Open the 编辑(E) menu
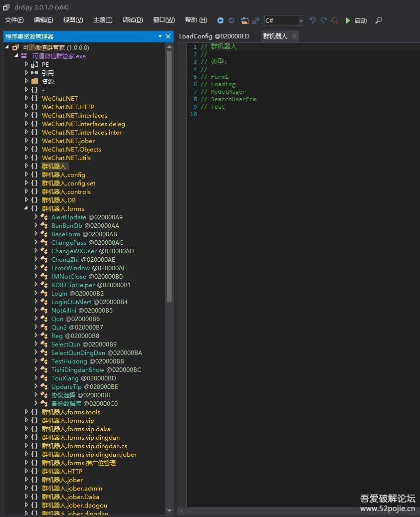The image size is (420, 517). (43, 20)
